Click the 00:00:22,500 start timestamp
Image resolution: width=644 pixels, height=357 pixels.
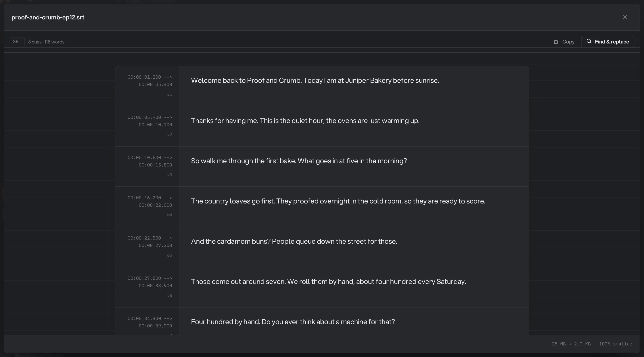coord(144,238)
